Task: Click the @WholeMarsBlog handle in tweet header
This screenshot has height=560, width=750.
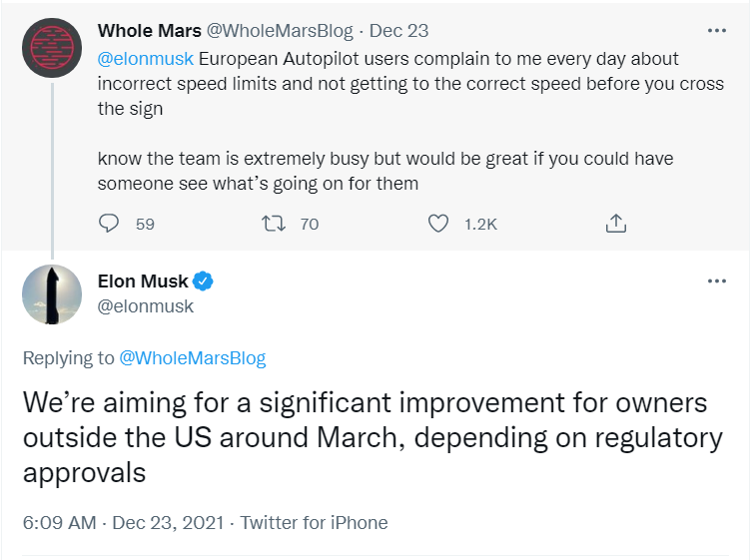Action: coord(280,31)
